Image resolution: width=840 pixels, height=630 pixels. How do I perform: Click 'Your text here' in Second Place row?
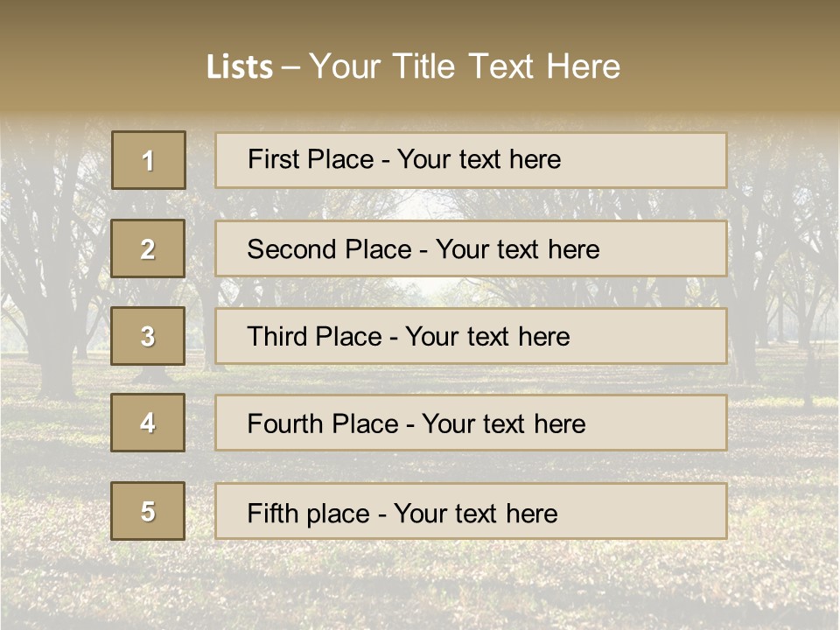point(518,249)
